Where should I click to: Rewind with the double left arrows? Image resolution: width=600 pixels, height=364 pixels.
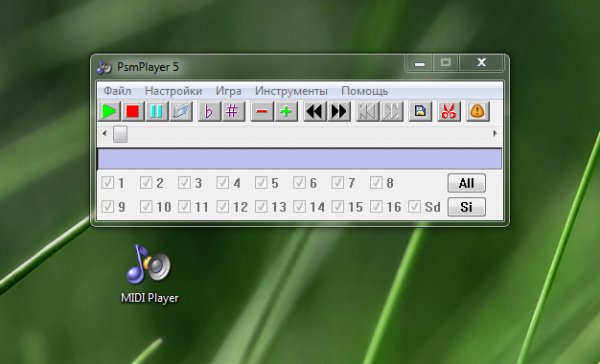click(315, 112)
